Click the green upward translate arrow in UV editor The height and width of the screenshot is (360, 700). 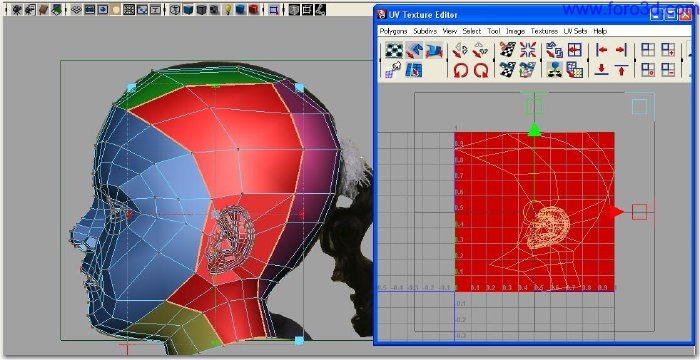(x=534, y=130)
